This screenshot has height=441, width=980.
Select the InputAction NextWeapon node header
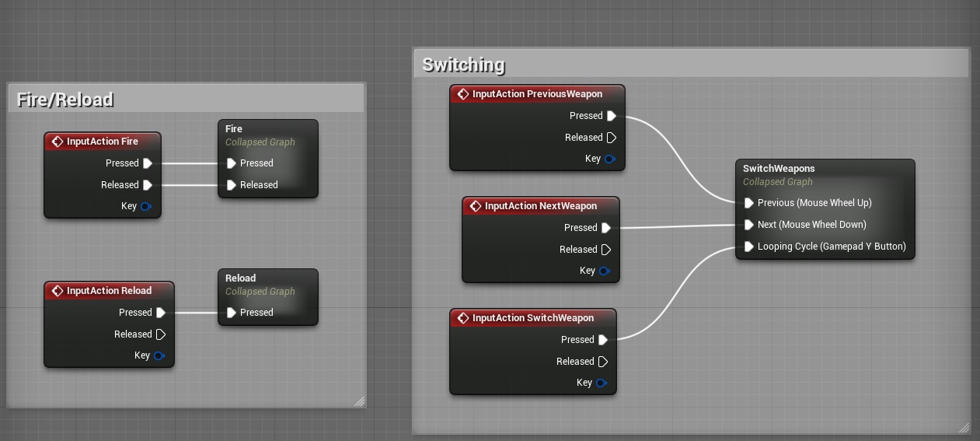(x=540, y=206)
